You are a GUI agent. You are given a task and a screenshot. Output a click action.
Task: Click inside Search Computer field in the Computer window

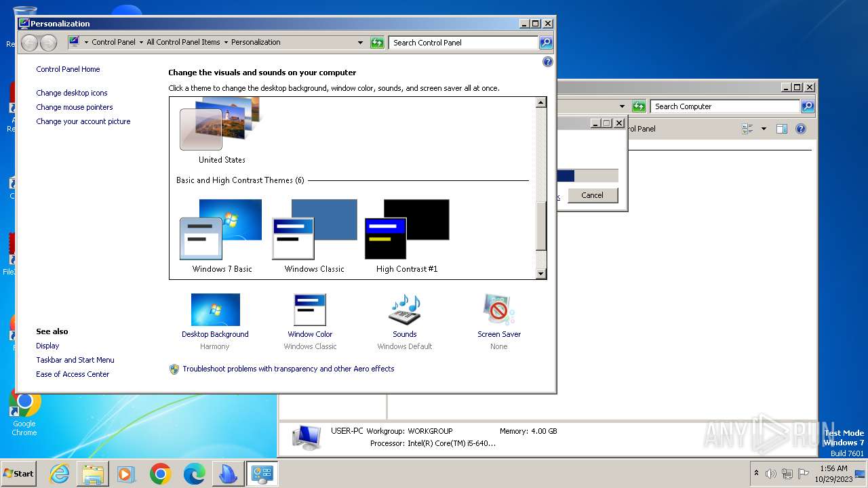(x=725, y=106)
